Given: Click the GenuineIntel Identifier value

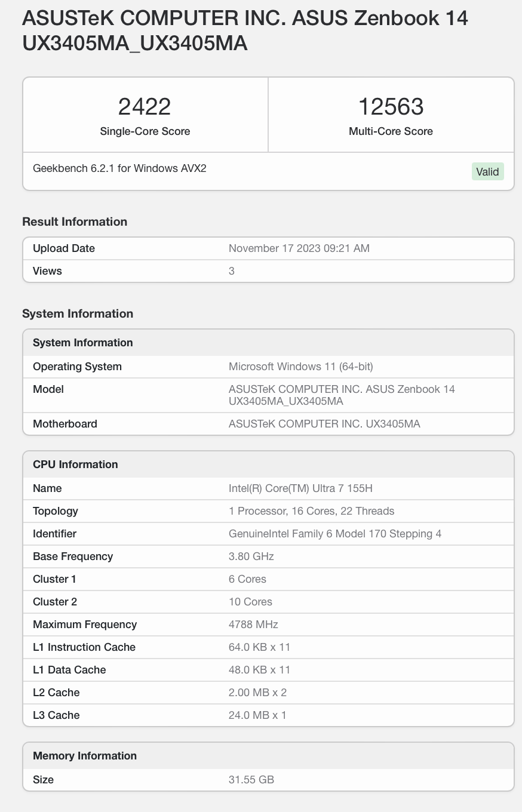Looking at the screenshot, I should click(x=335, y=534).
